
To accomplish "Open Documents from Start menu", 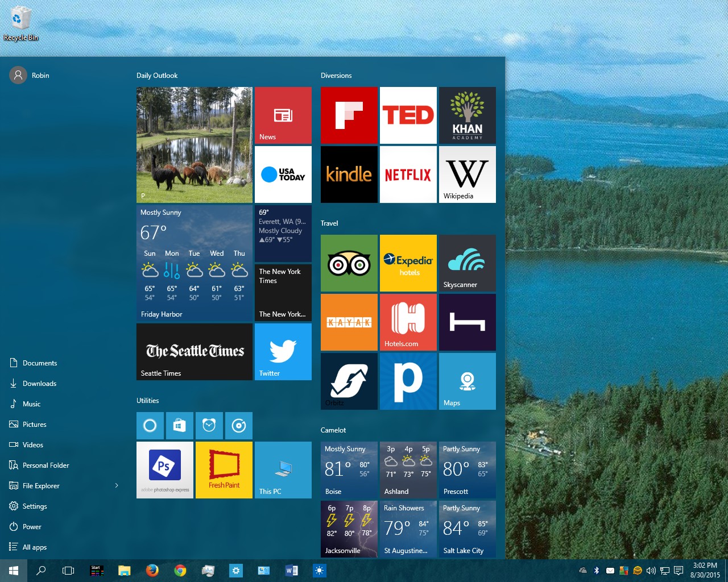I will (x=33, y=363).
